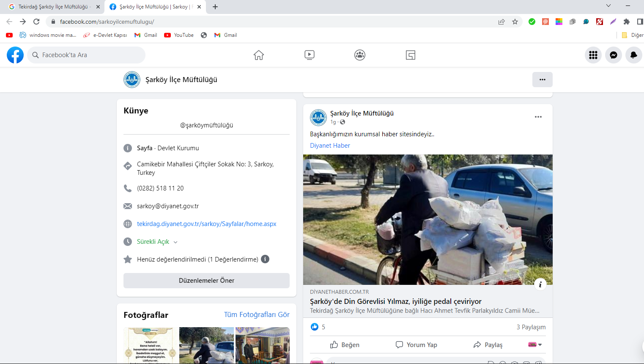Open the notifications bell icon
This screenshot has width=644, height=364.
[633, 55]
